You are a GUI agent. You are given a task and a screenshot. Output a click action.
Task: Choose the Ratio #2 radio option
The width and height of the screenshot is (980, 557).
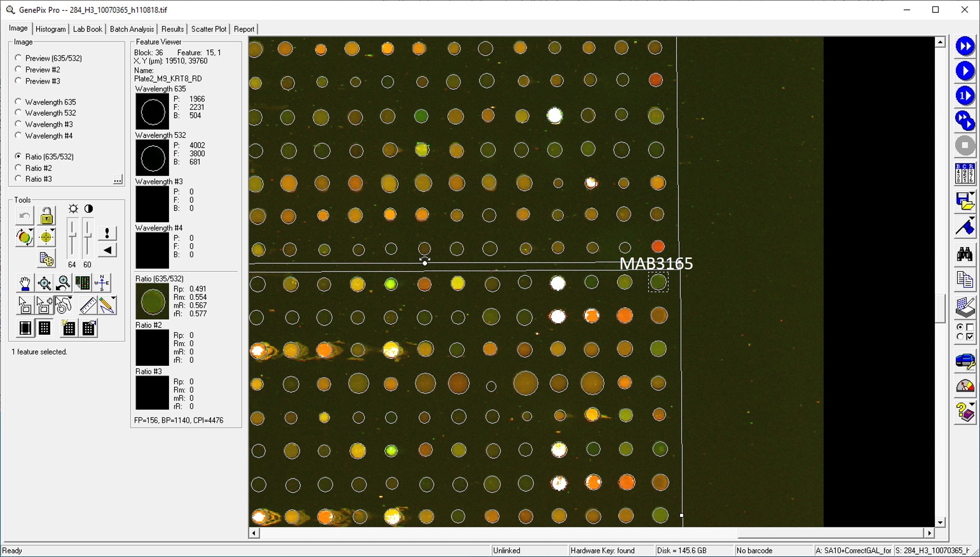pos(18,168)
